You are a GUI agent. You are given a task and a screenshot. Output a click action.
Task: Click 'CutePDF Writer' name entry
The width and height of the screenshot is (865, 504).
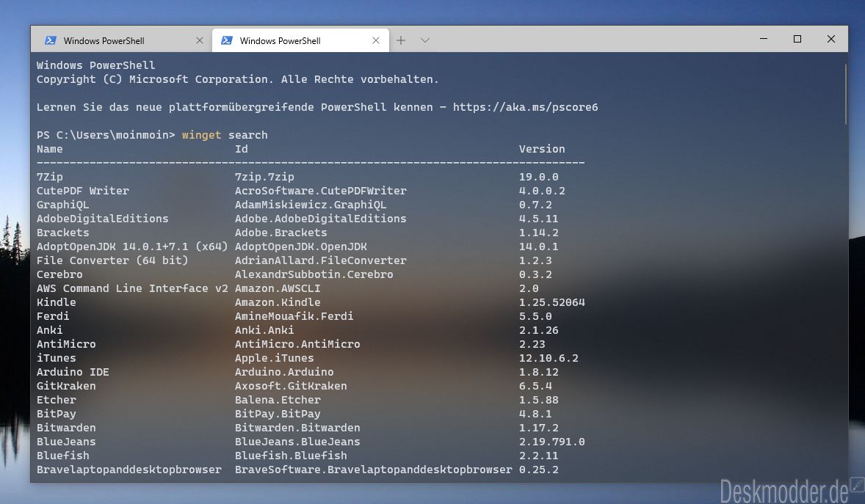click(83, 191)
